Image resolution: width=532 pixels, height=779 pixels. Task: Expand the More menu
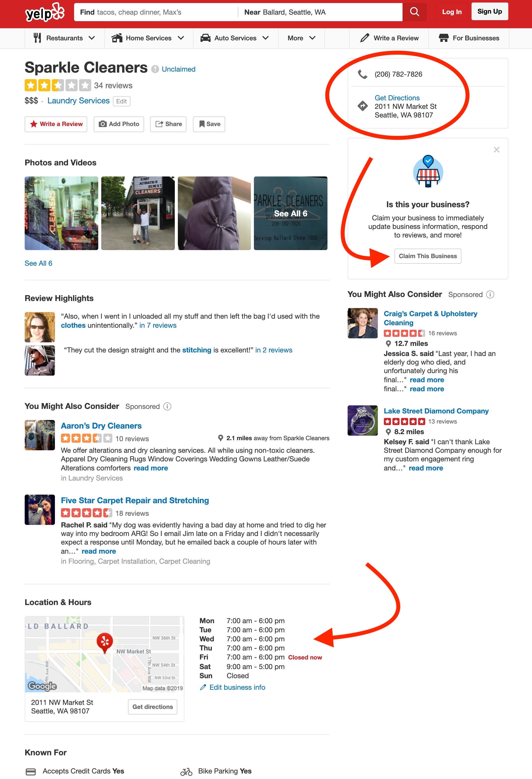coord(302,38)
